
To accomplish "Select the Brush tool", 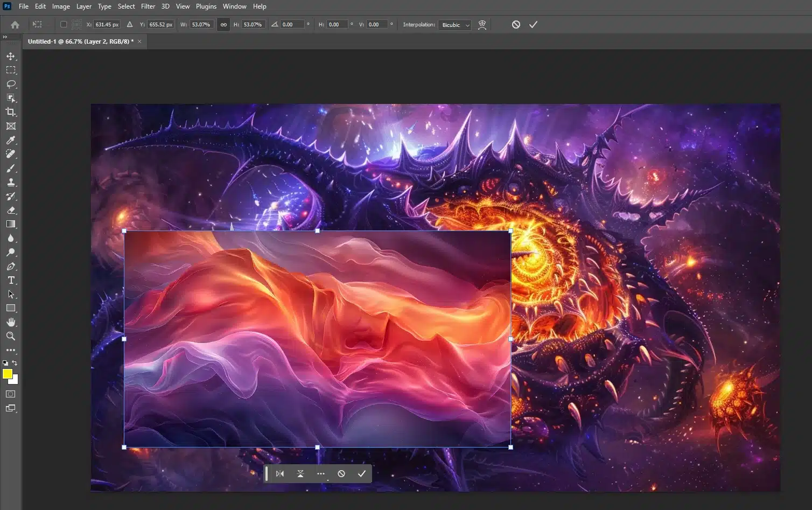I will click(x=11, y=168).
